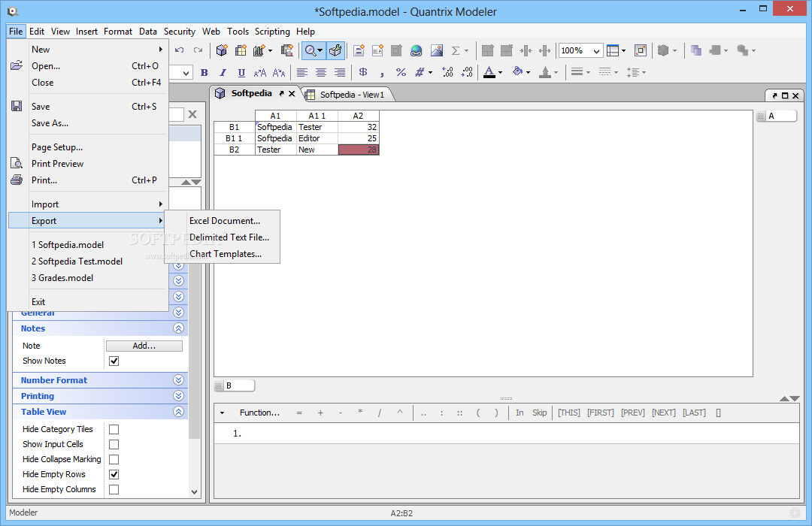Enable Hide Collapse Marking checkbox

click(x=114, y=459)
